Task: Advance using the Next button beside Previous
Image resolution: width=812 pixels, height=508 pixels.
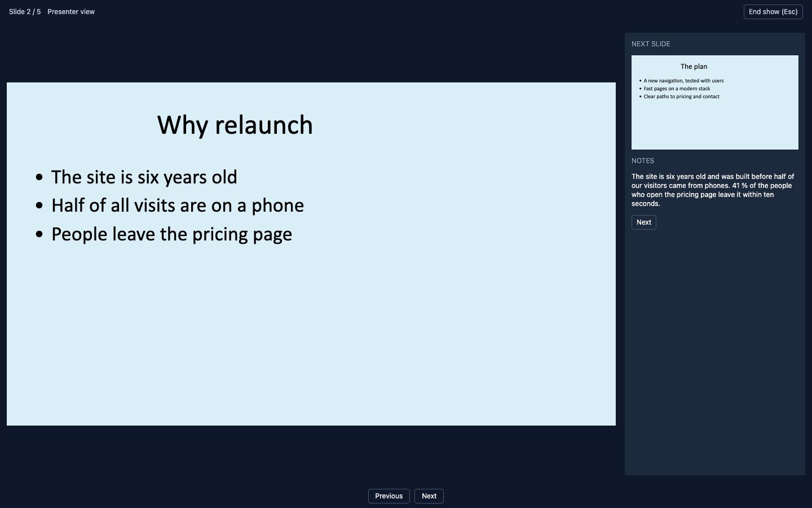Action: [x=429, y=496]
